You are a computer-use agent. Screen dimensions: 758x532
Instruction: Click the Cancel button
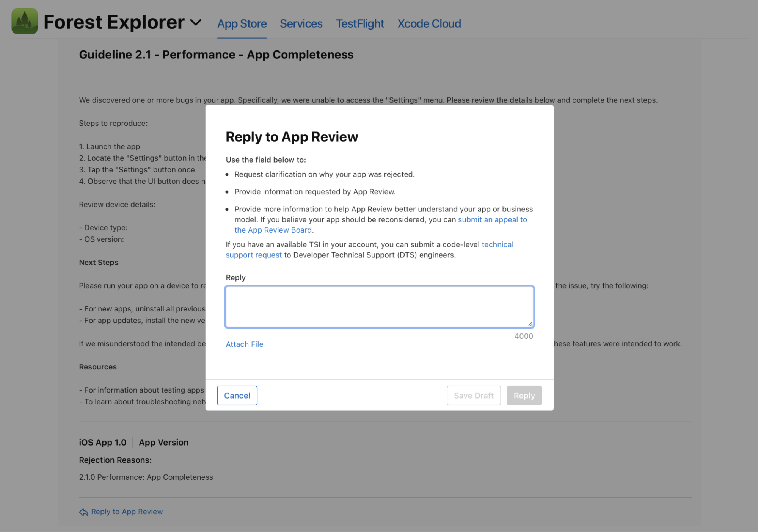click(x=237, y=396)
